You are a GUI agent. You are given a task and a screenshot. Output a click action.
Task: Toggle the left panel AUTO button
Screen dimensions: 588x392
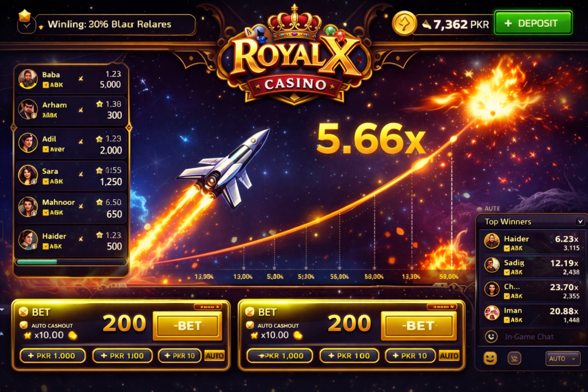(x=215, y=356)
